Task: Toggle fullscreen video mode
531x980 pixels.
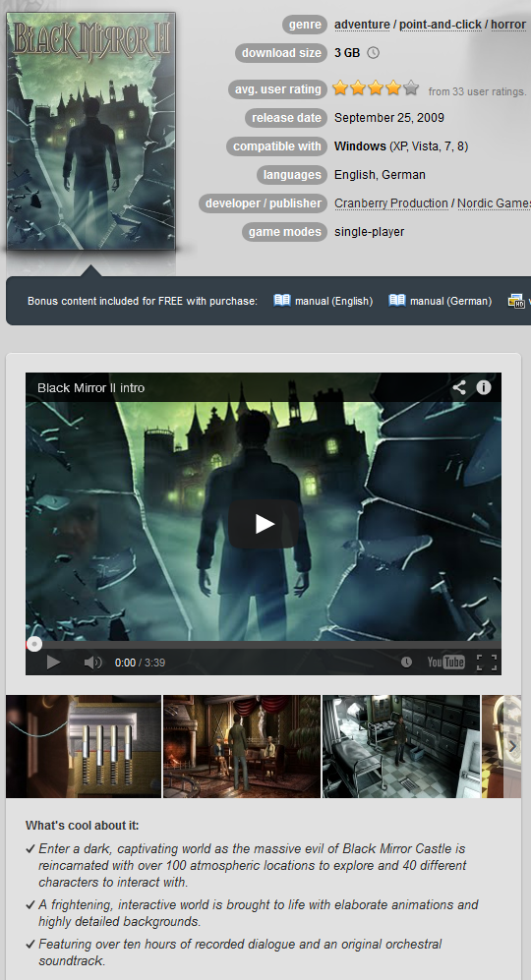Action: [x=487, y=662]
